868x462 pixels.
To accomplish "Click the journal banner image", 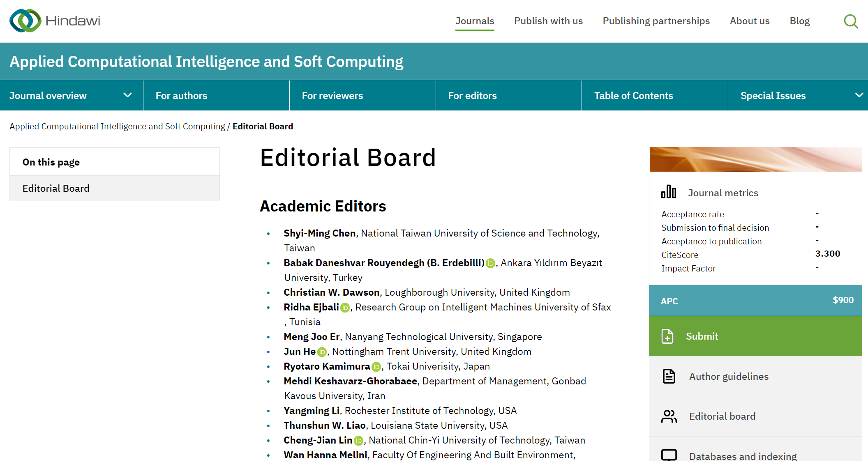I will point(755,160).
